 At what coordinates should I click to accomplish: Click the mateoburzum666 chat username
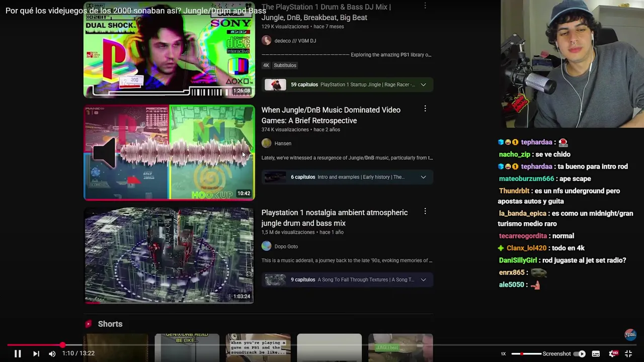coord(526,178)
